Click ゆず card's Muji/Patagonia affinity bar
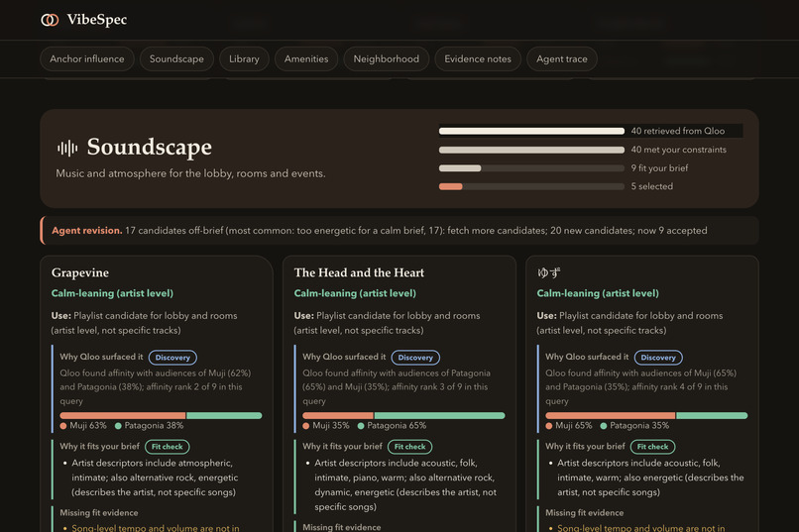Image resolution: width=799 pixels, height=532 pixels. pos(646,415)
